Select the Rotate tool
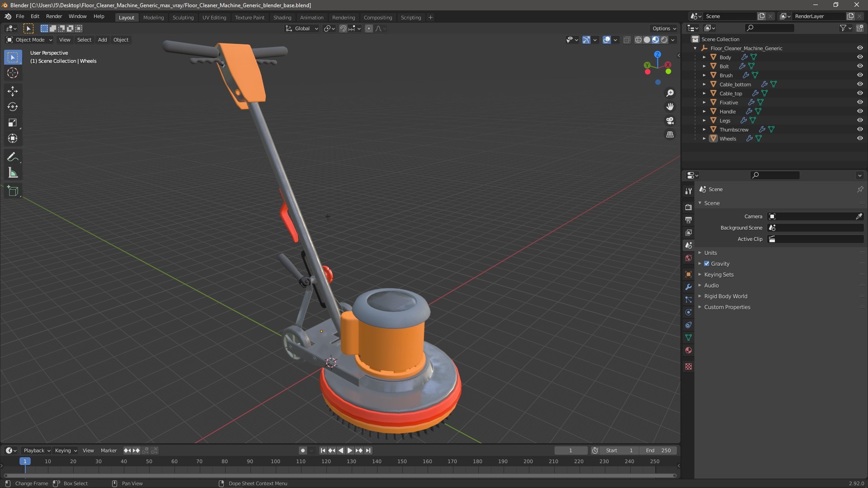 pyautogui.click(x=13, y=107)
